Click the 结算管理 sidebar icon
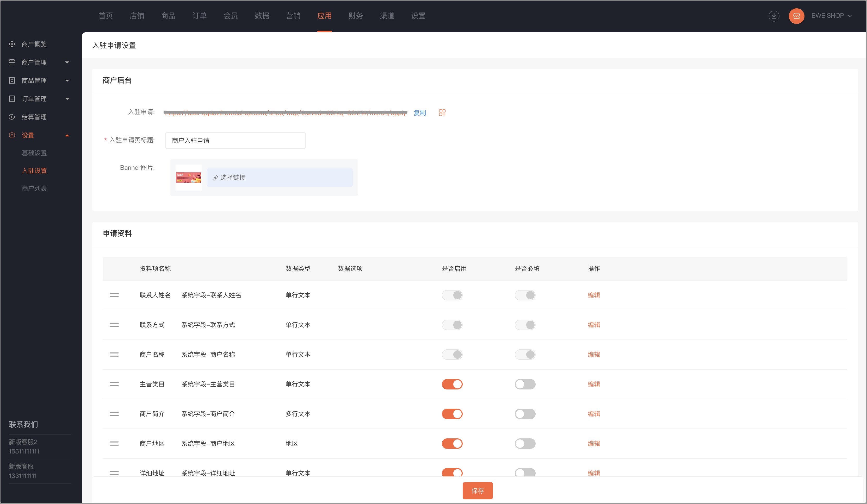This screenshot has height=504, width=867. [x=12, y=117]
